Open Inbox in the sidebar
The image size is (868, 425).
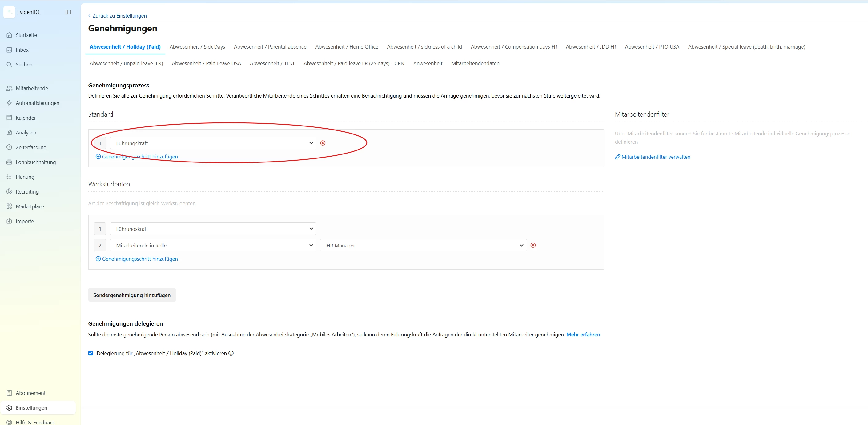[22, 50]
